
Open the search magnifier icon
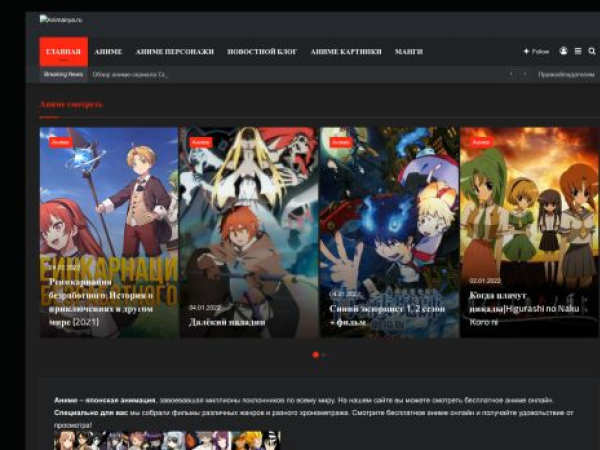click(x=592, y=51)
